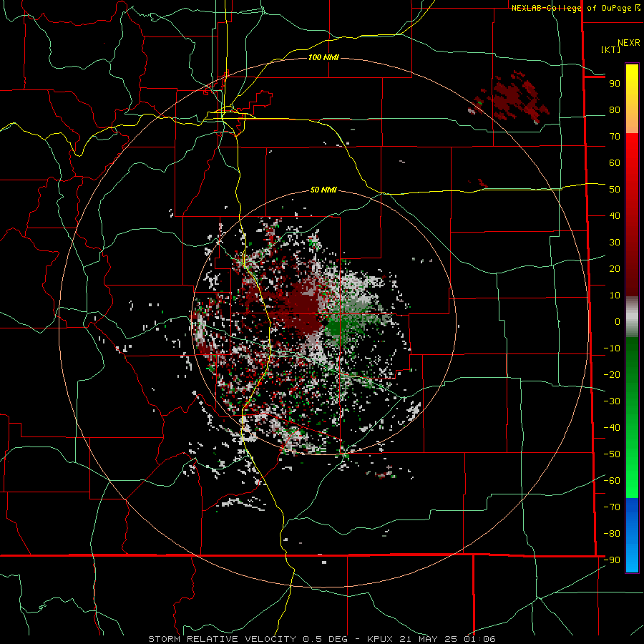This screenshot has height=644, width=644.
Task: Click the "100 NMI" range ring label
Action: pos(323,57)
